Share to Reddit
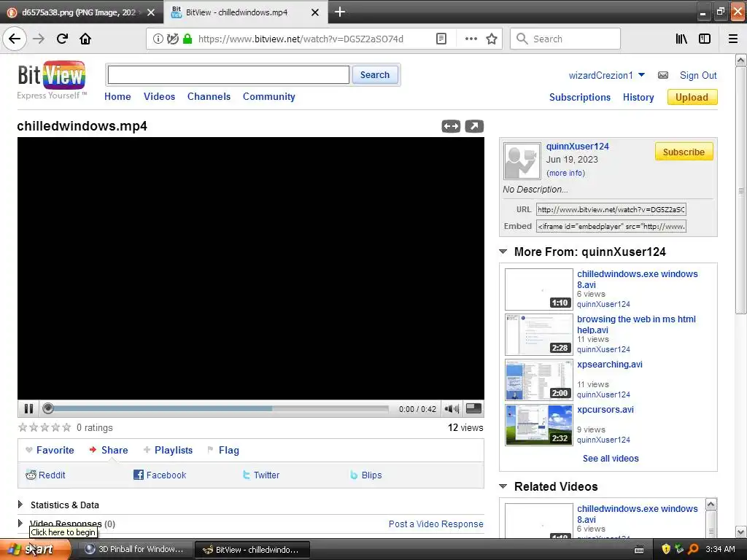Viewport: 747px width, 560px height. [45, 475]
